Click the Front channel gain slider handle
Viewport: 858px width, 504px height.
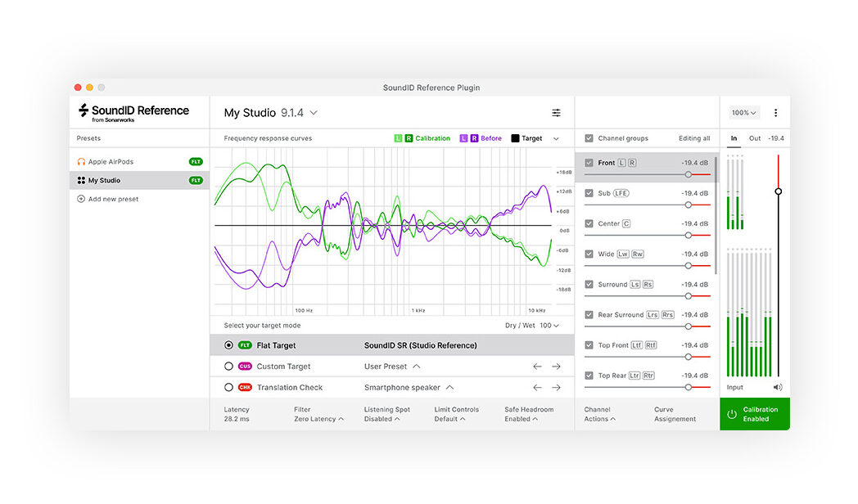coord(689,174)
